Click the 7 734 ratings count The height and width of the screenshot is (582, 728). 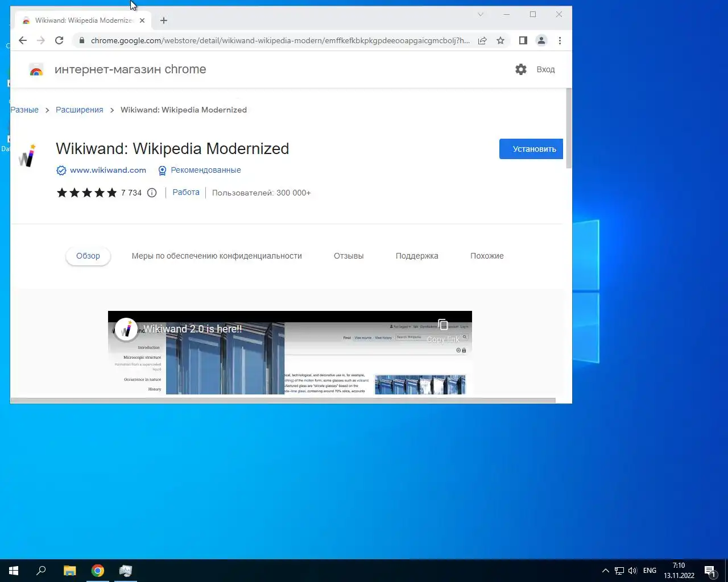point(131,193)
